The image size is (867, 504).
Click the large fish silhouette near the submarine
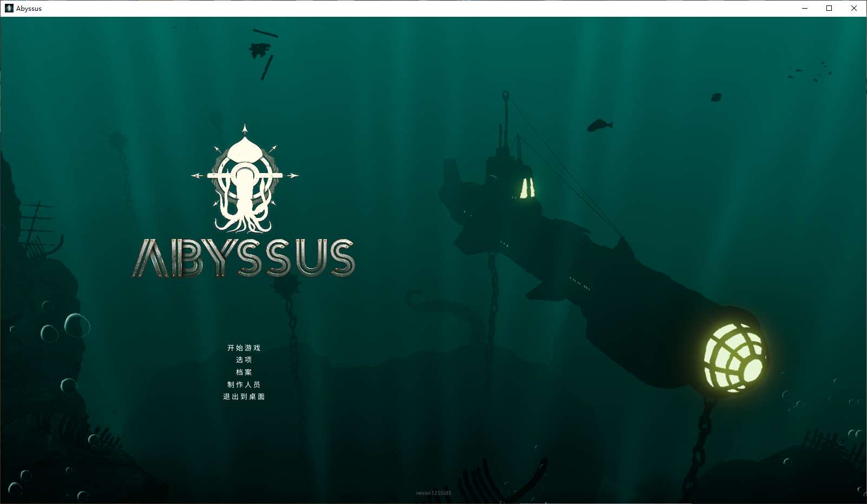[599, 125]
